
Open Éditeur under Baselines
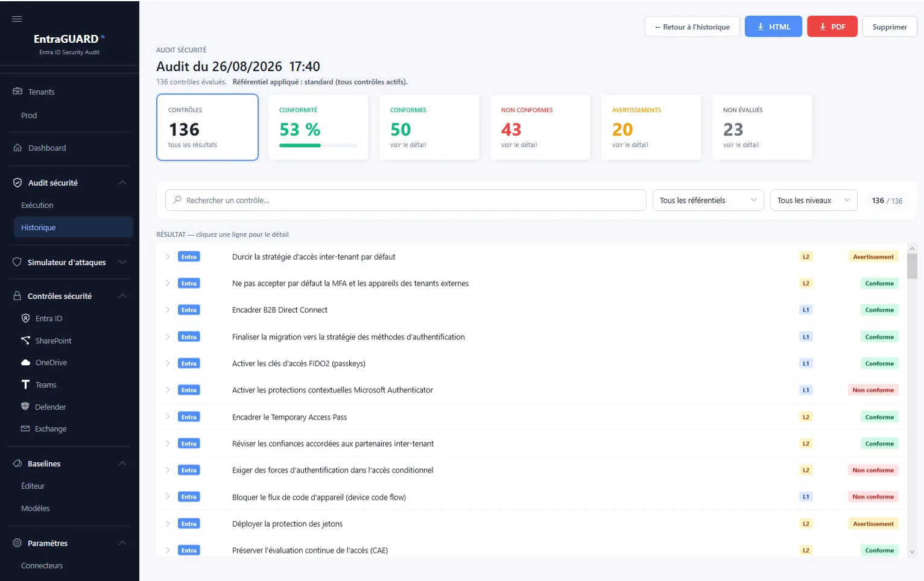tap(33, 486)
